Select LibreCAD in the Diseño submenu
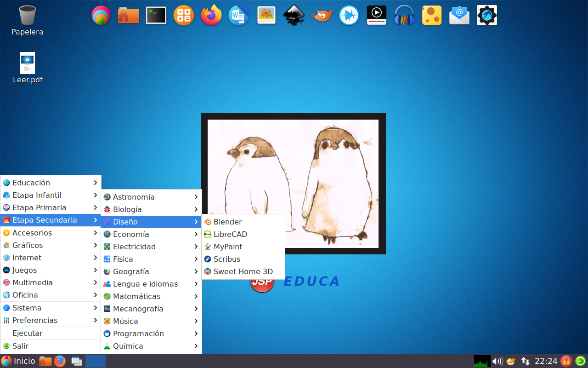Image resolution: width=588 pixels, height=368 pixels. (x=230, y=234)
